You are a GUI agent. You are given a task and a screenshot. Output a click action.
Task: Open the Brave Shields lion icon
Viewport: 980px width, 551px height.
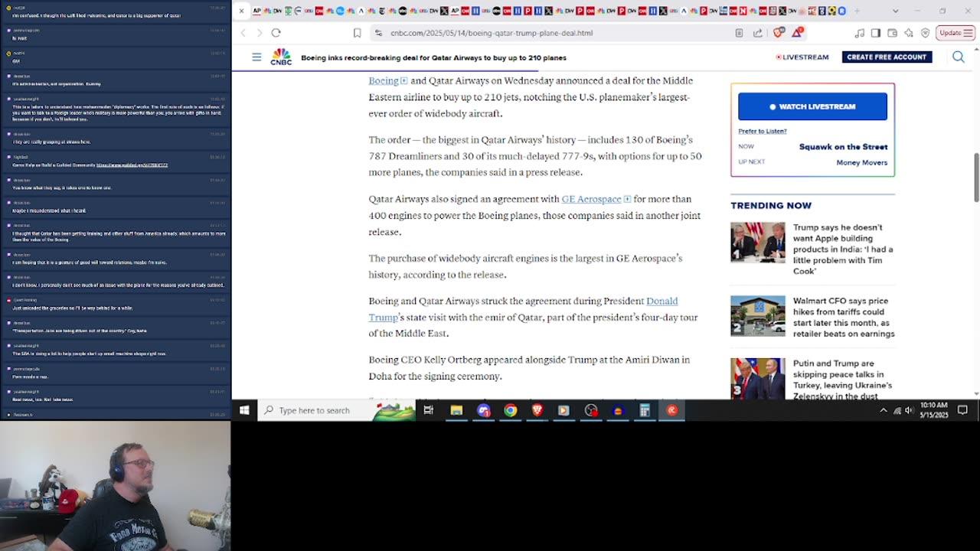point(779,33)
